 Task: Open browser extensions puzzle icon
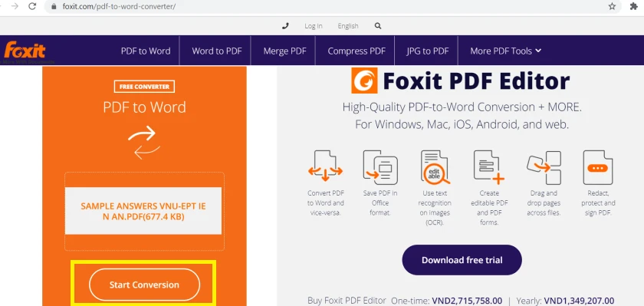pos(634,6)
